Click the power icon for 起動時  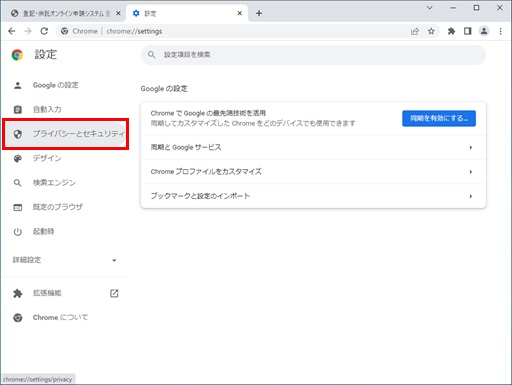18,232
